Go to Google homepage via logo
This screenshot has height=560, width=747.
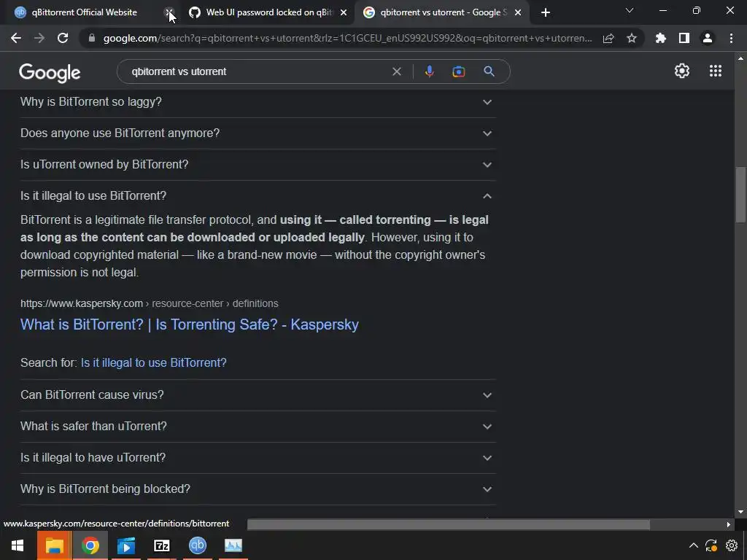coord(50,72)
